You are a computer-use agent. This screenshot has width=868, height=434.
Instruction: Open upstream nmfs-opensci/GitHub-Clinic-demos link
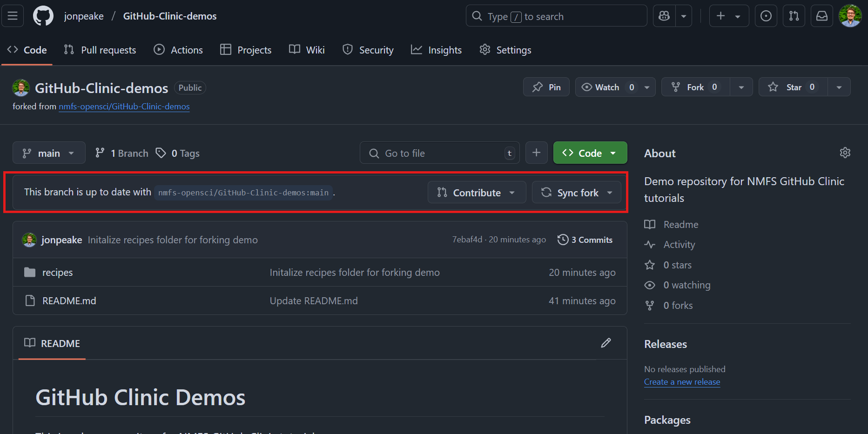[124, 107]
